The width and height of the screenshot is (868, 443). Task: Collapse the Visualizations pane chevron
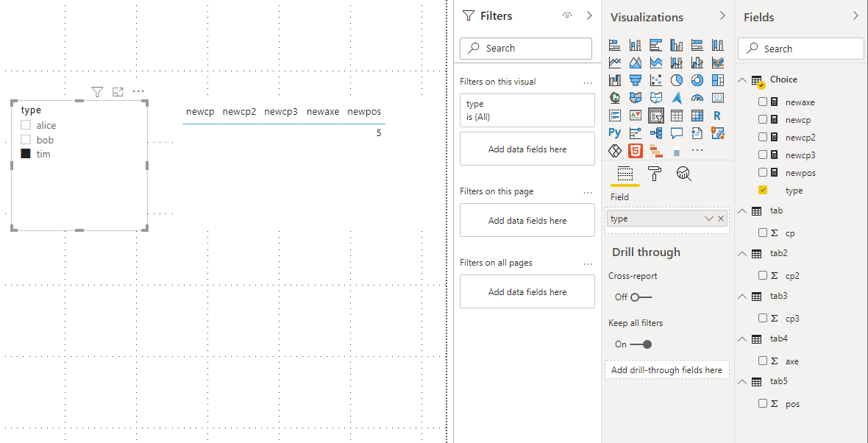tap(722, 15)
